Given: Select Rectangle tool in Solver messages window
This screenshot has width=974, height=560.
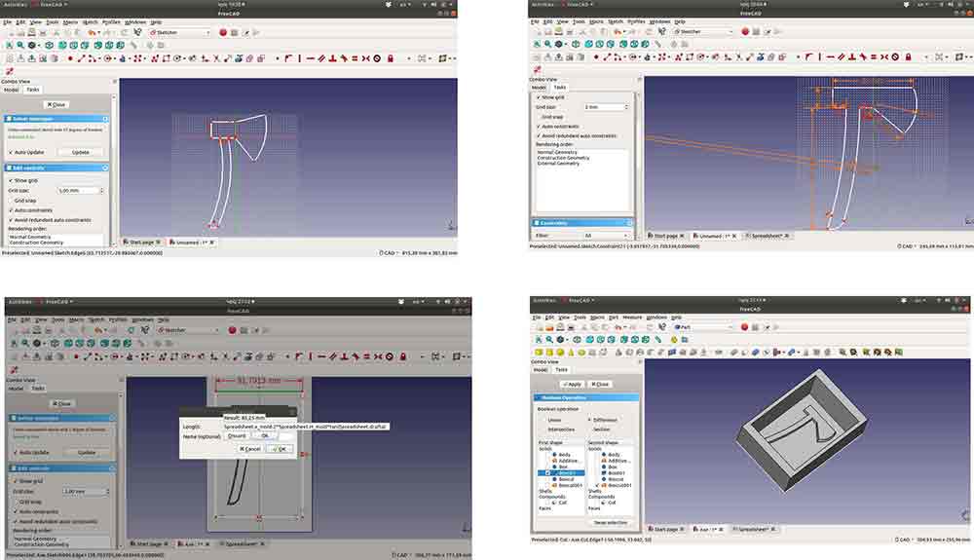Looking at the screenshot, I should [167, 58].
